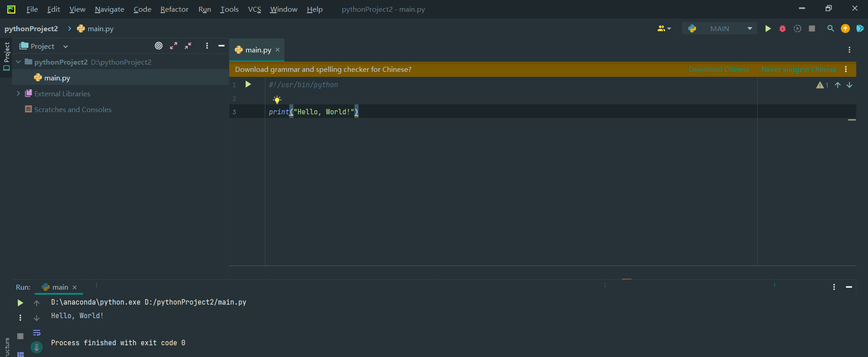The width and height of the screenshot is (868, 357).
Task: Go to previous highlighted error arrow
Action: [x=838, y=85]
